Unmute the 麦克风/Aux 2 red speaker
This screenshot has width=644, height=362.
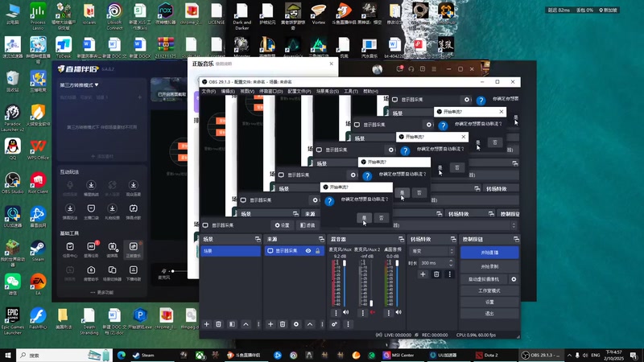pos(373,312)
